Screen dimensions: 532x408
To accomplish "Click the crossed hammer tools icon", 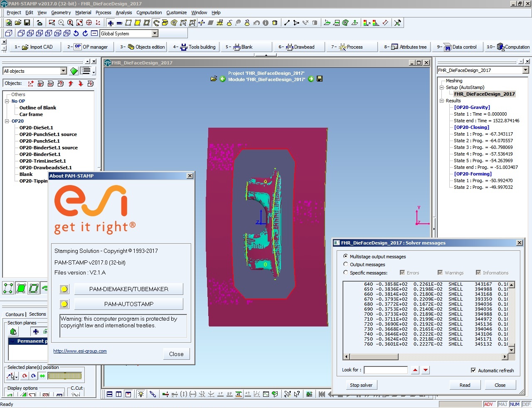I will coord(398,23).
